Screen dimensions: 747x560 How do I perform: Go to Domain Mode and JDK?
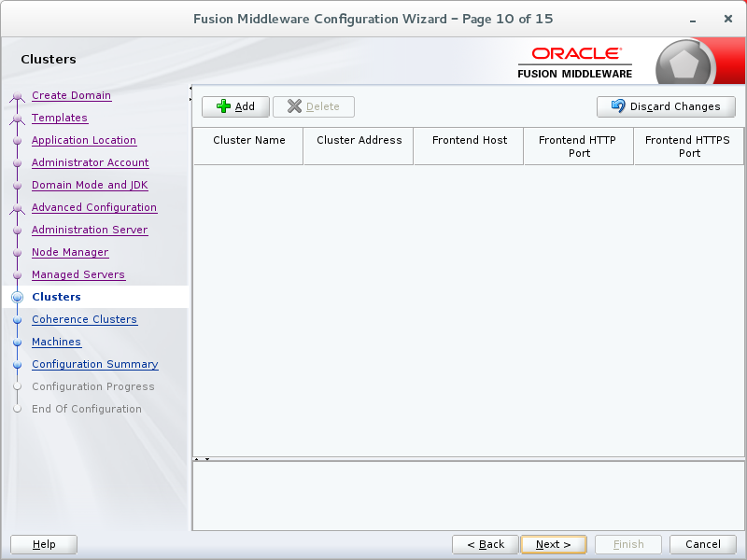(x=90, y=185)
